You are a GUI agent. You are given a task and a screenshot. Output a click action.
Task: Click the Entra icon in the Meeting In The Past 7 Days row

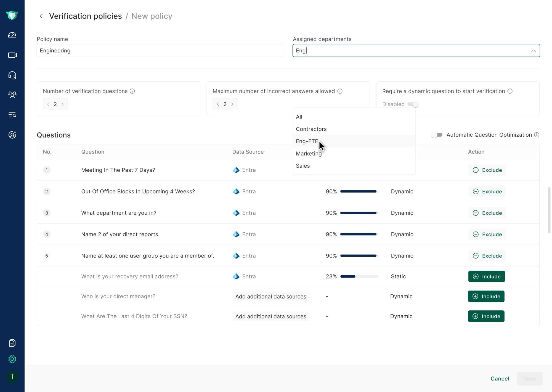pyautogui.click(x=236, y=170)
